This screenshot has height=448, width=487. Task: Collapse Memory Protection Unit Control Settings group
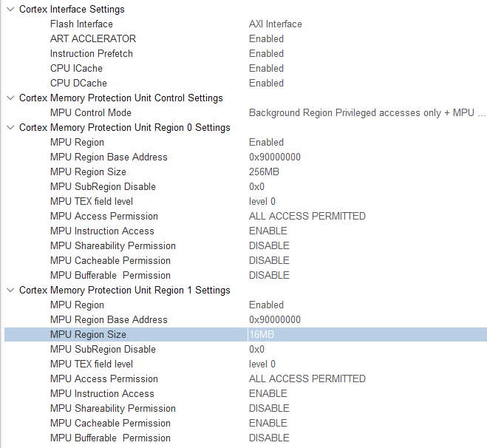pyautogui.click(x=10, y=98)
